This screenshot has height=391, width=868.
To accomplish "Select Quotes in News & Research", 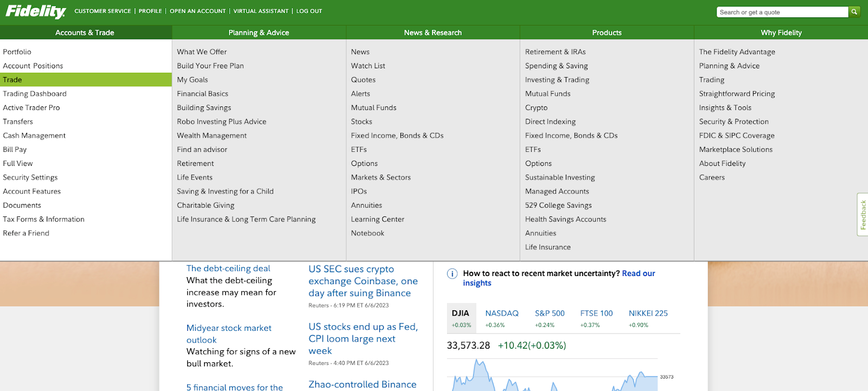I will click(x=363, y=80).
